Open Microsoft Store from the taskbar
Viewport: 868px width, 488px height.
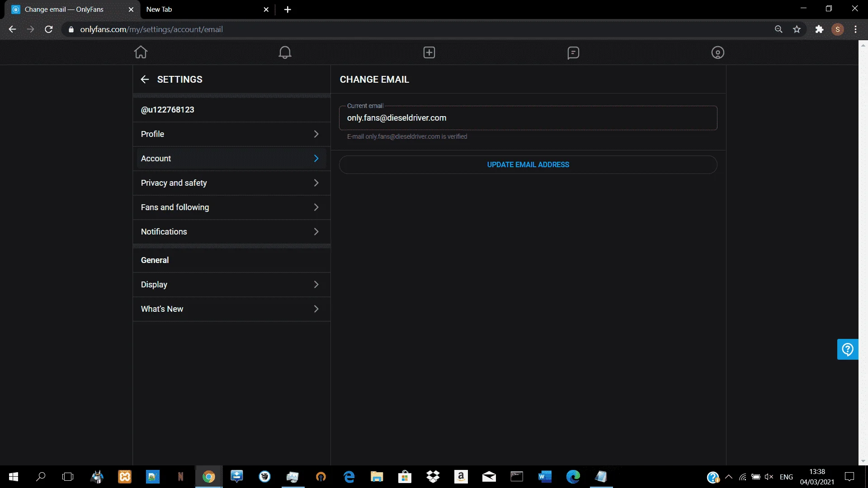pos(405,477)
